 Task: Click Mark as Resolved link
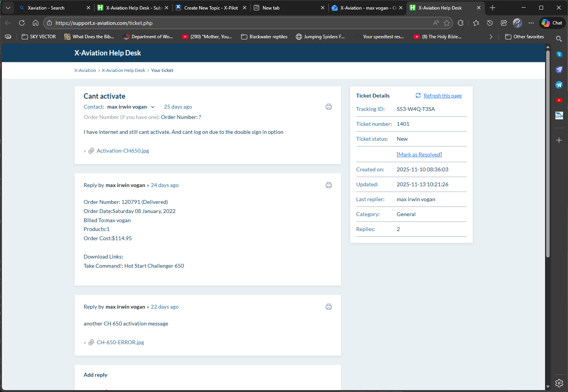coord(419,155)
